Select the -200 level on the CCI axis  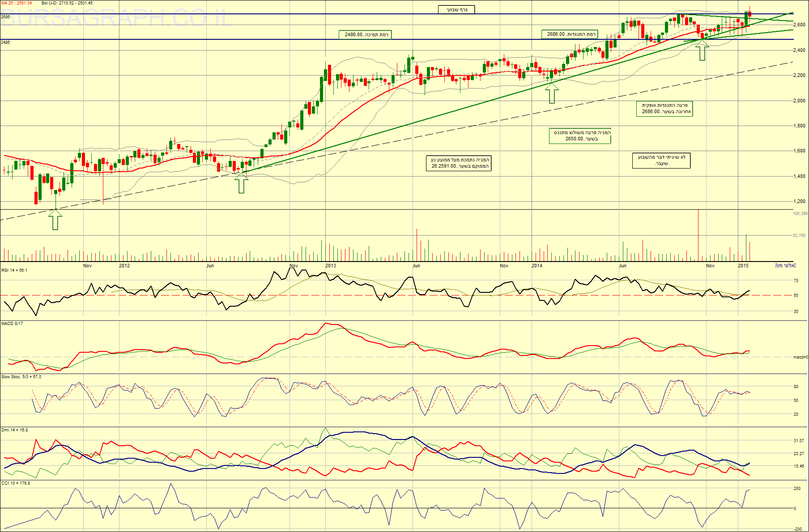(797, 529)
